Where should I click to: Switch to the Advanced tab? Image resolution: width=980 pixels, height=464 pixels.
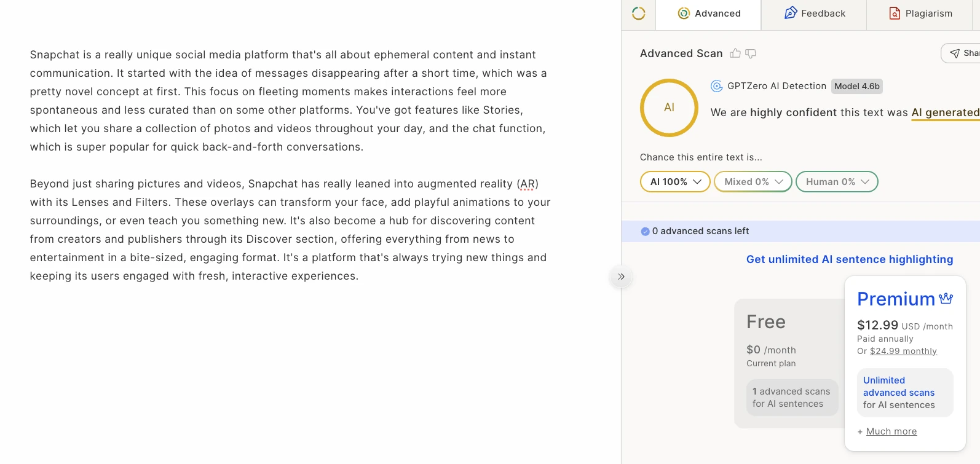tap(708, 14)
